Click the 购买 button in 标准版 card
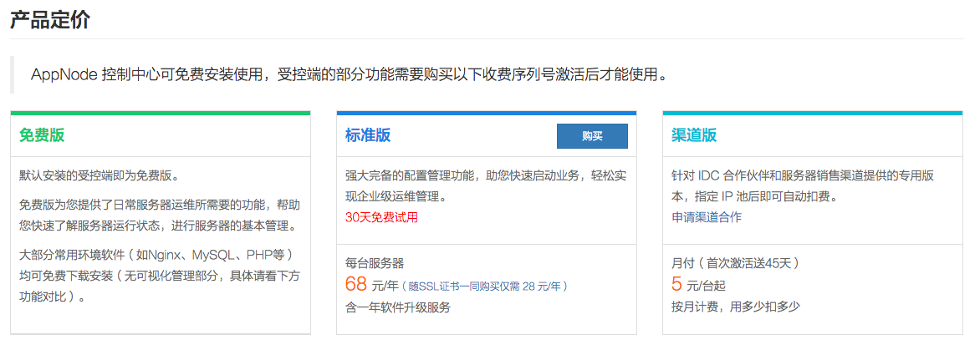 [592, 136]
